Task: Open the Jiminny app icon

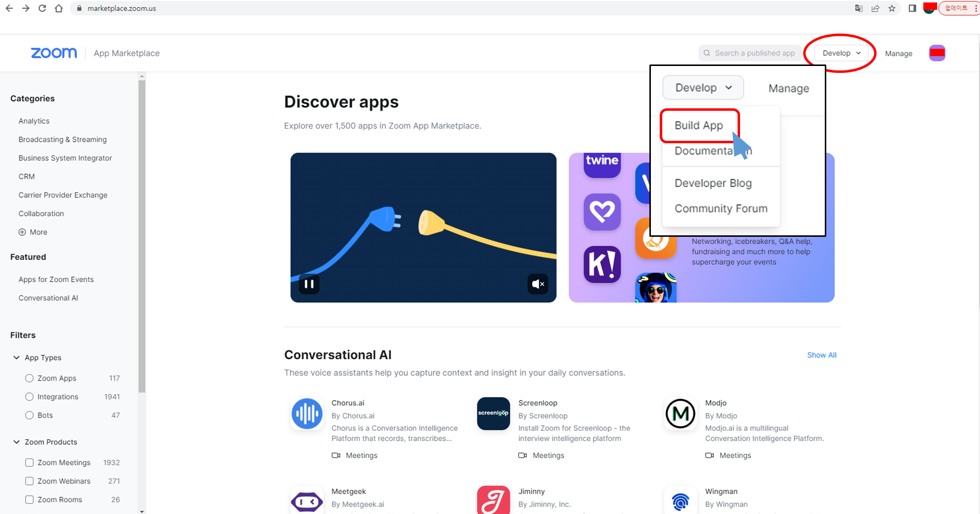Action: 493,501
